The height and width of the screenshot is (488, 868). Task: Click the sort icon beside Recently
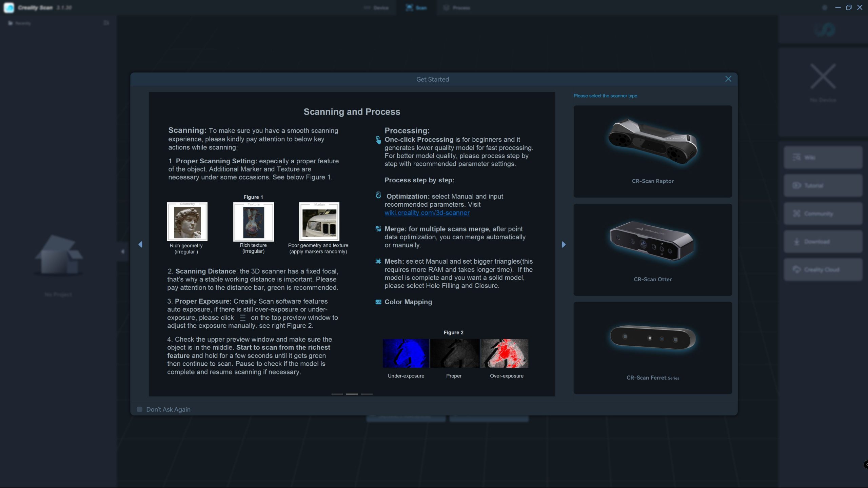coord(106,23)
